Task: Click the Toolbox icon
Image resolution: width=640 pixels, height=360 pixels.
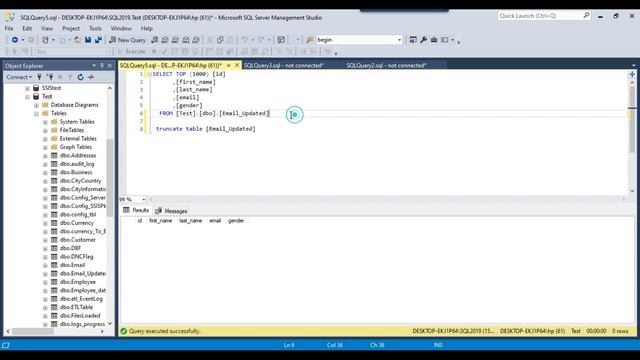Action: click(434, 40)
